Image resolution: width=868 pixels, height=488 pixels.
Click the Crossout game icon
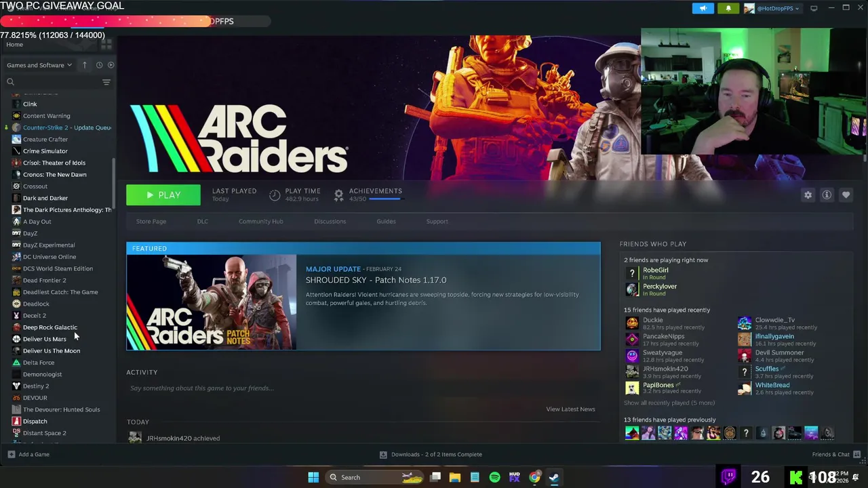[x=16, y=186]
